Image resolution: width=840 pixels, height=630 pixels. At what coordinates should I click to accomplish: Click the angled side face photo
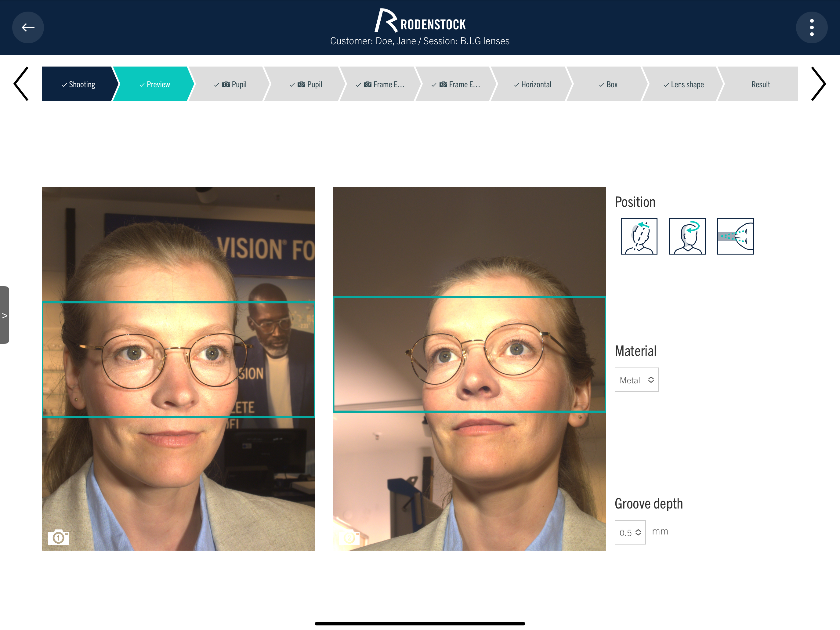pos(469,368)
